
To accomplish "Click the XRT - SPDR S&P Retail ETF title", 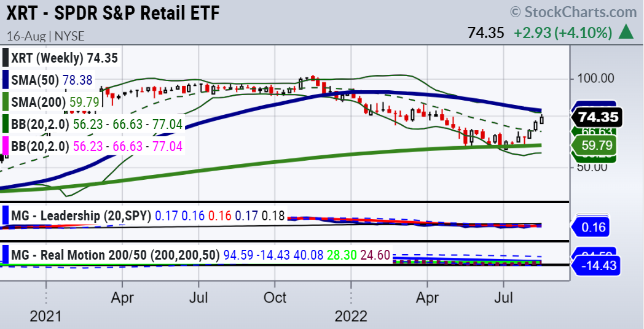I will (113, 13).
